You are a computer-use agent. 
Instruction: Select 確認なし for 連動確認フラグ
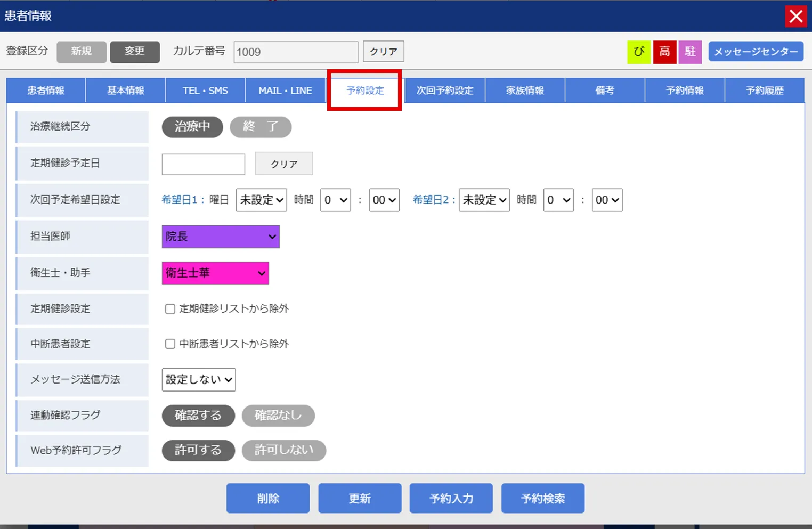[x=278, y=416]
